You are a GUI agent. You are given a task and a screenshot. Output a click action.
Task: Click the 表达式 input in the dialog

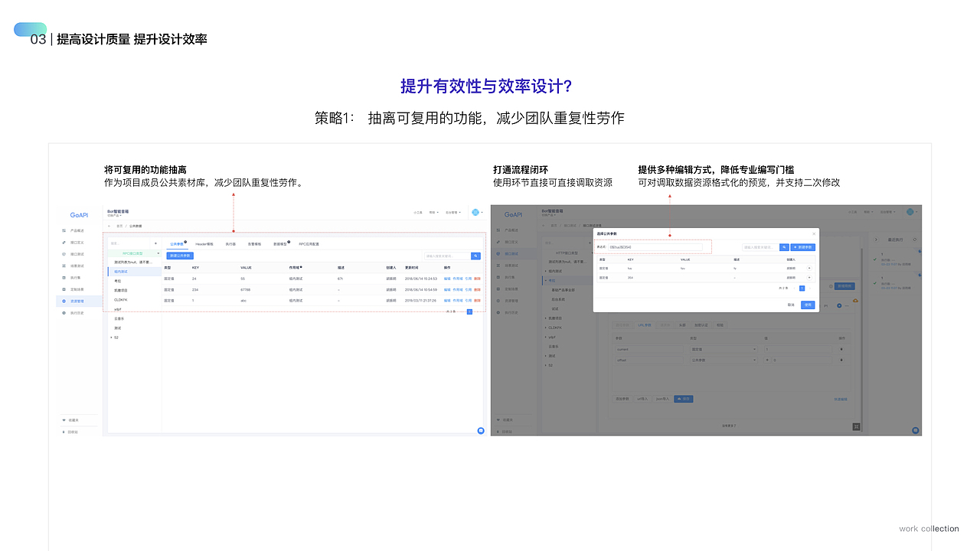pos(655,247)
